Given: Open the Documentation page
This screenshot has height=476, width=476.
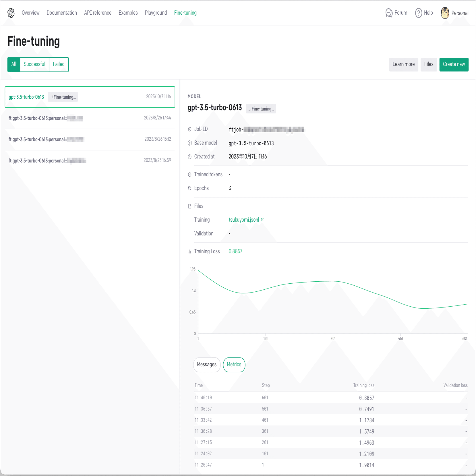Looking at the screenshot, I should point(62,13).
